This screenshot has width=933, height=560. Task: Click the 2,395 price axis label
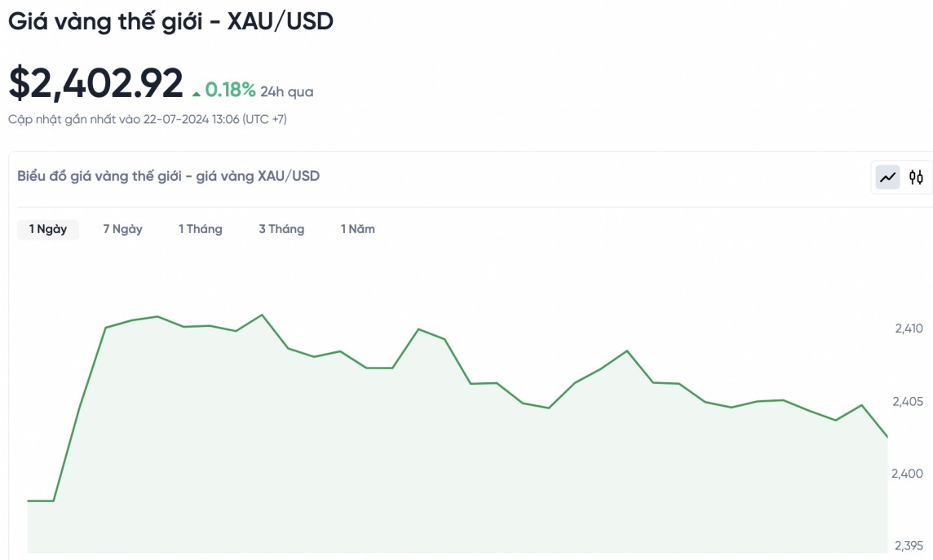[x=909, y=545]
